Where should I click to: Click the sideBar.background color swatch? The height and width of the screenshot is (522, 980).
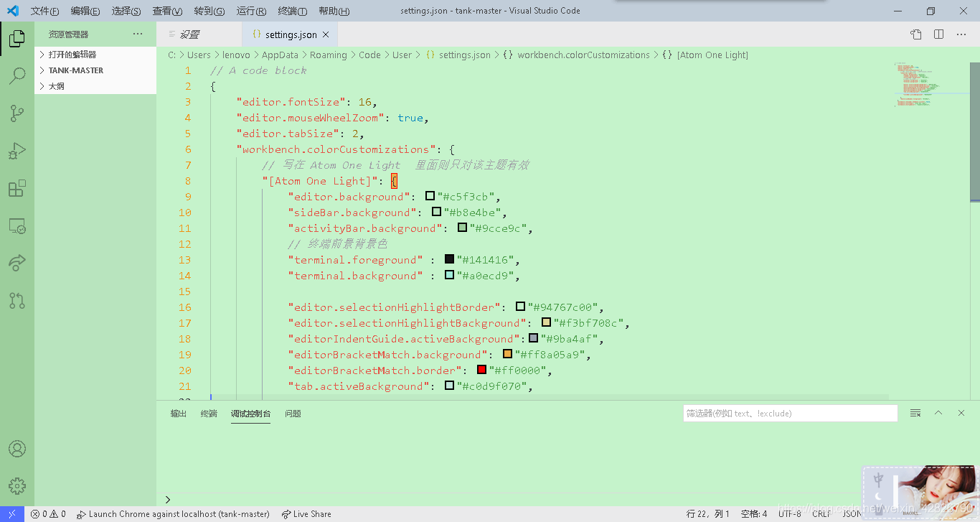[x=436, y=212]
